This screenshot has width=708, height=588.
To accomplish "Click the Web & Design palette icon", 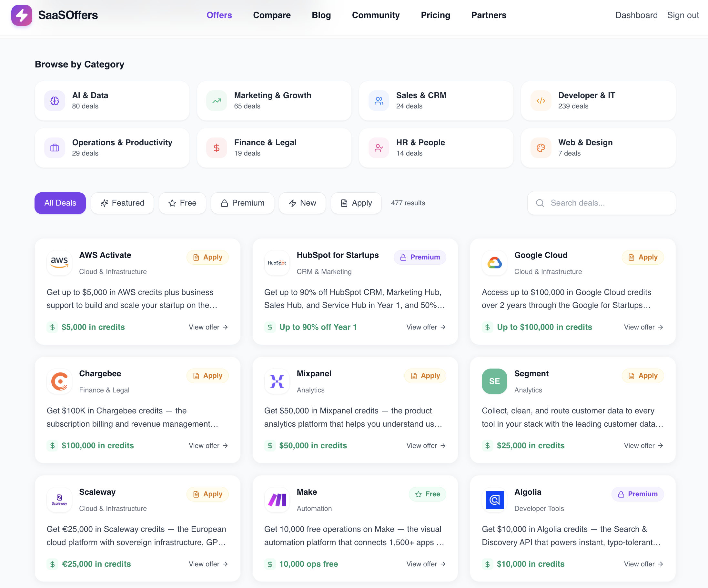I will coord(541,148).
